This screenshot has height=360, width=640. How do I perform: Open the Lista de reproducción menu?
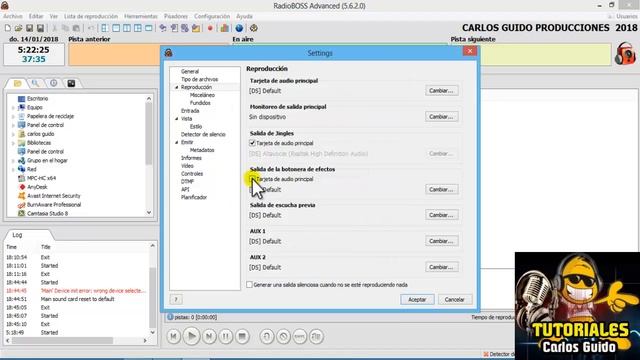click(x=91, y=16)
